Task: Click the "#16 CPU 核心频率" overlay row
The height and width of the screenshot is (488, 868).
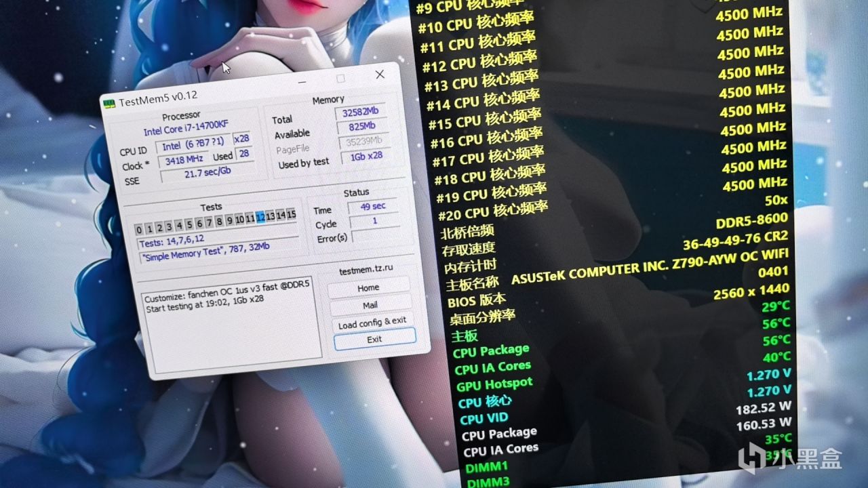Action: [487, 138]
